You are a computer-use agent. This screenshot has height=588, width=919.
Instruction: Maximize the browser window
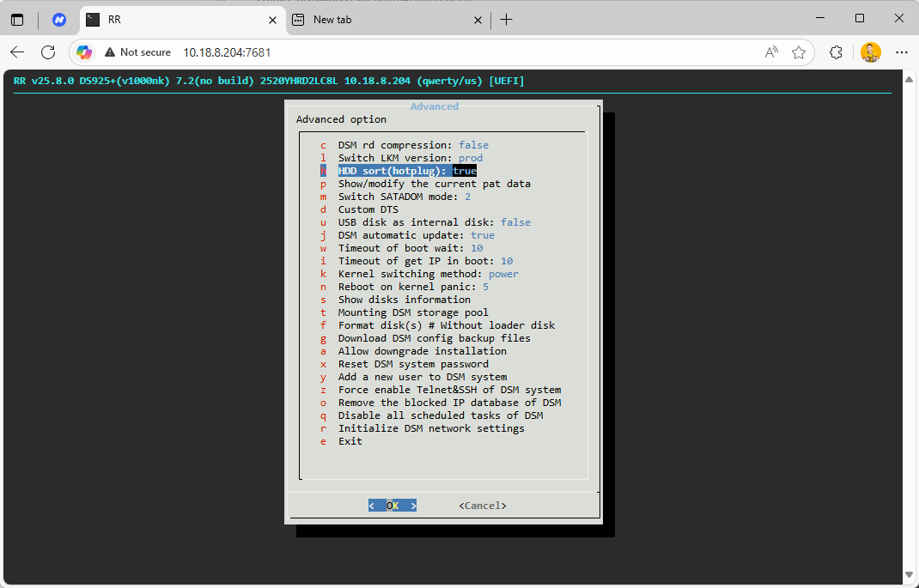click(x=860, y=19)
